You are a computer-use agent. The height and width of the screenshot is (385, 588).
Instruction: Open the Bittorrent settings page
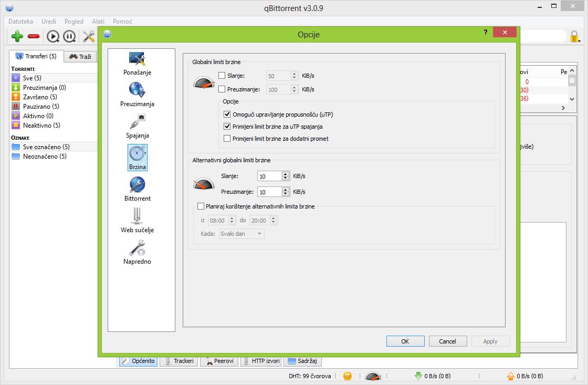coord(137,190)
